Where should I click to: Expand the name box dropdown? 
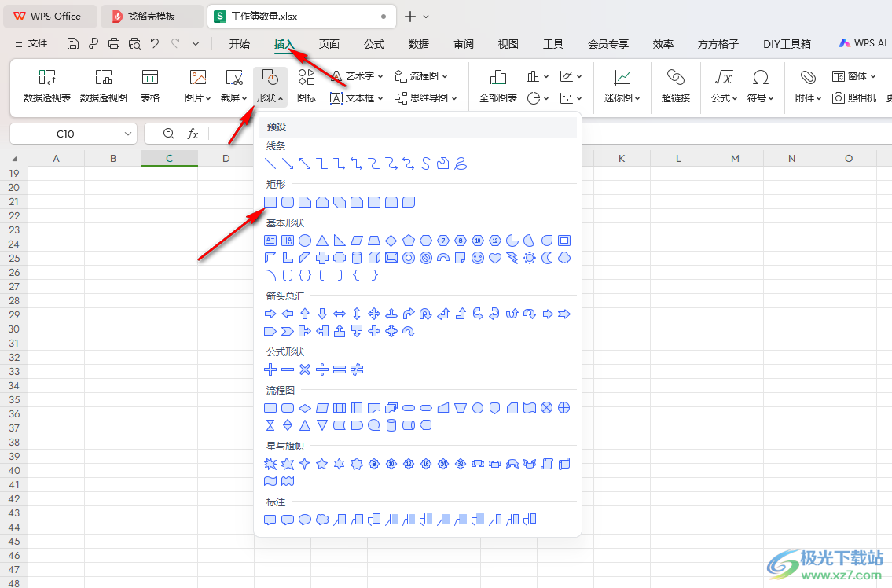click(128, 134)
